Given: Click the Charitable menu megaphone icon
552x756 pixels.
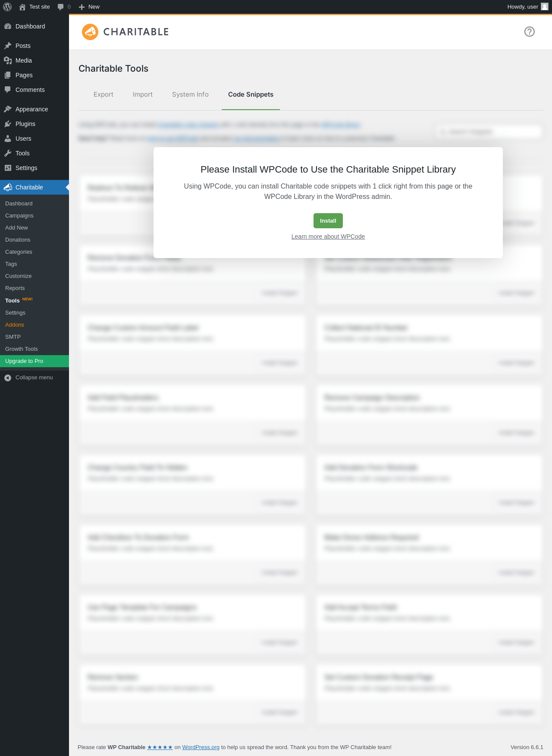Looking at the screenshot, I should click(x=8, y=187).
